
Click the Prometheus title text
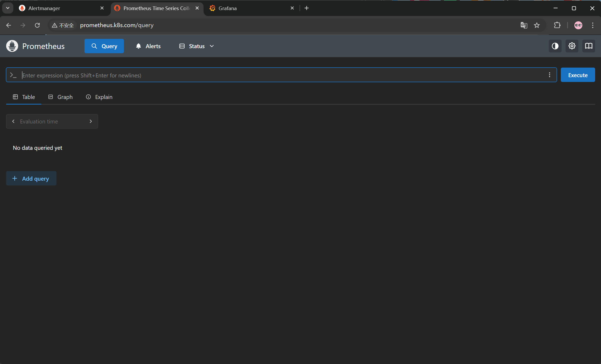point(43,46)
